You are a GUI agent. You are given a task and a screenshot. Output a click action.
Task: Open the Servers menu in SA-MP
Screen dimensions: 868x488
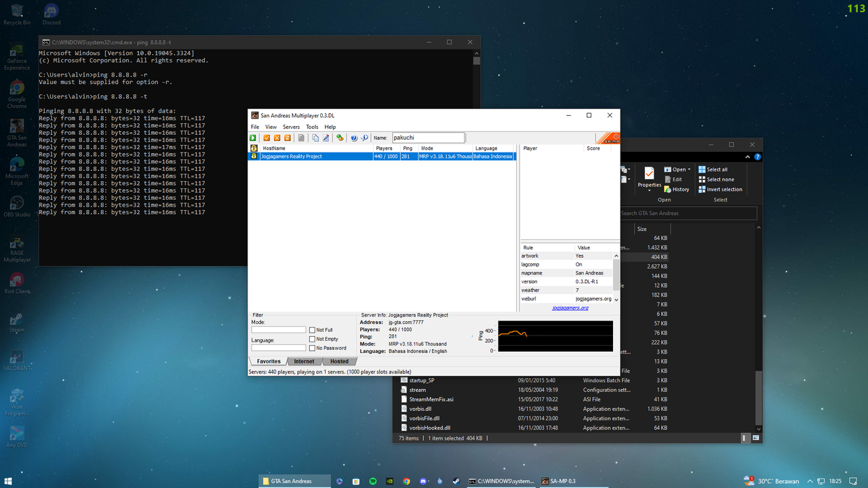click(291, 127)
